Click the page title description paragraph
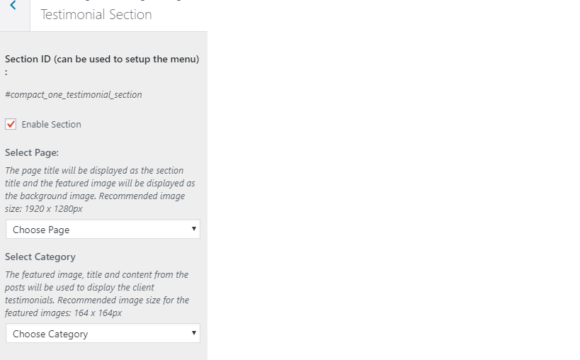Image resolution: width=580 pixels, height=360 pixels. click(x=100, y=189)
